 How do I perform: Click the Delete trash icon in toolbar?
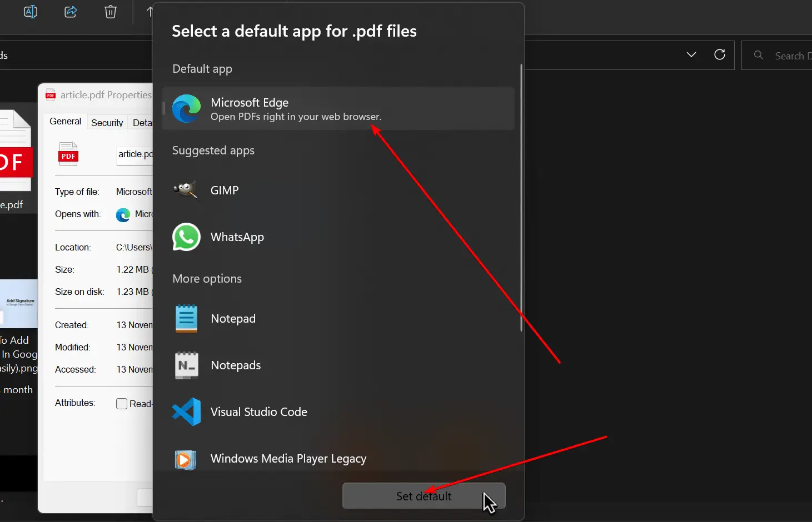coord(111,12)
